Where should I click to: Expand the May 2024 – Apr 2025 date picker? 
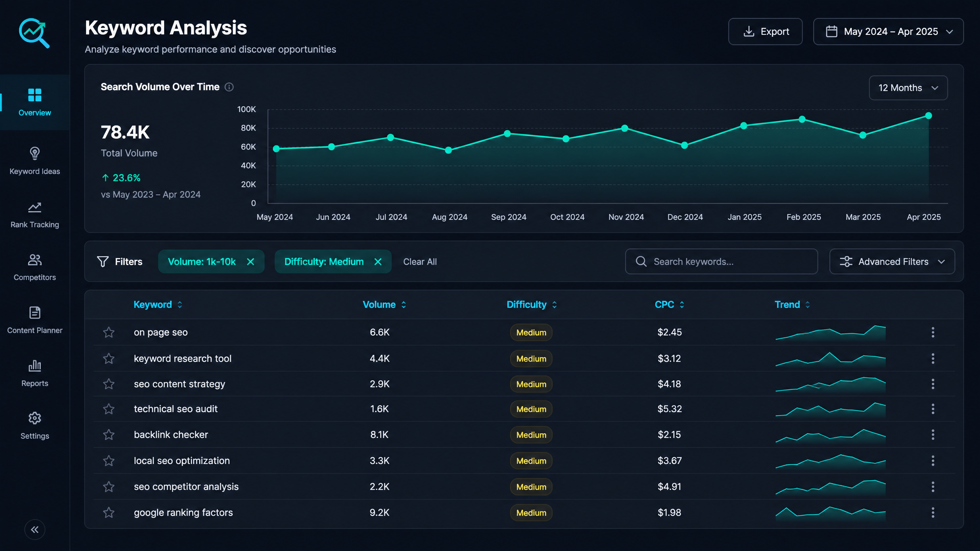point(888,32)
